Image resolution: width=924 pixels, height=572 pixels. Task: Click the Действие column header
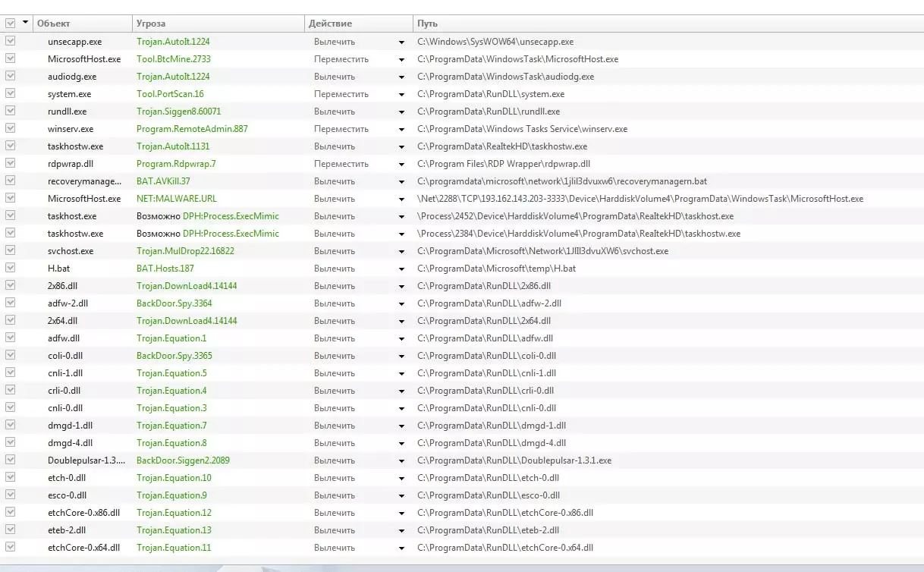[x=358, y=24]
